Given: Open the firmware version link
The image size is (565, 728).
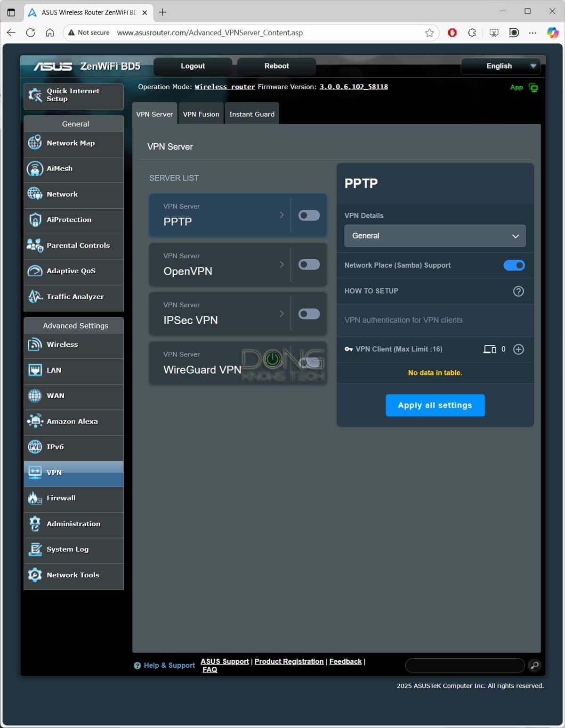Looking at the screenshot, I should pyautogui.click(x=354, y=87).
